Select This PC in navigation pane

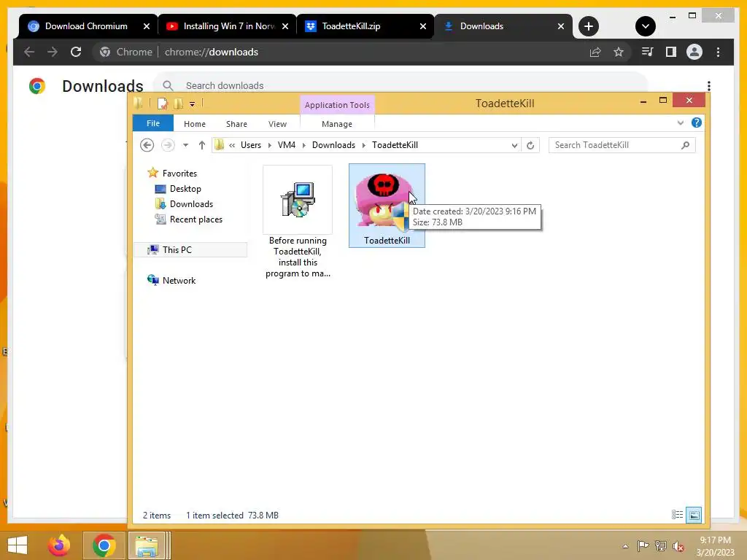190,249
